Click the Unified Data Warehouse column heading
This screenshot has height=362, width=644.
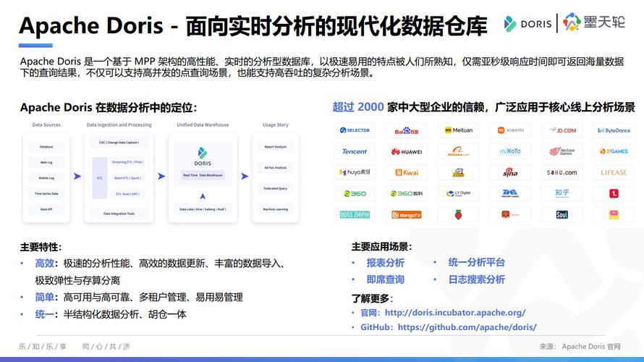[203, 125]
